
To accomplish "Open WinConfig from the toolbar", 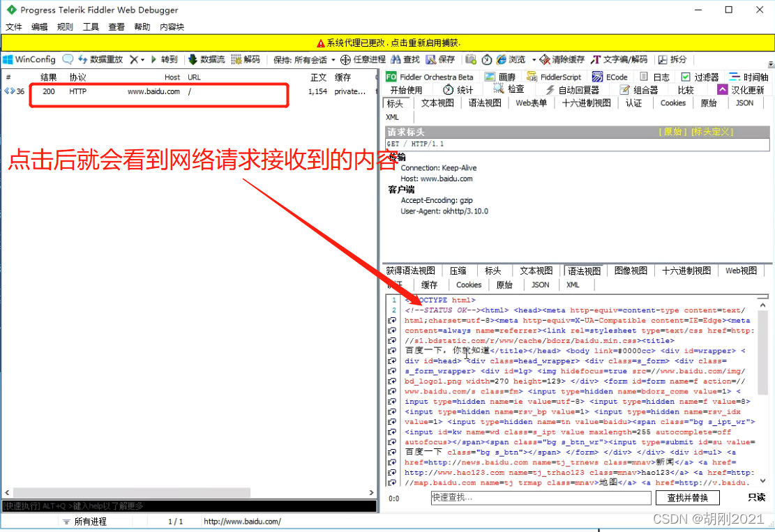I will [x=29, y=60].
